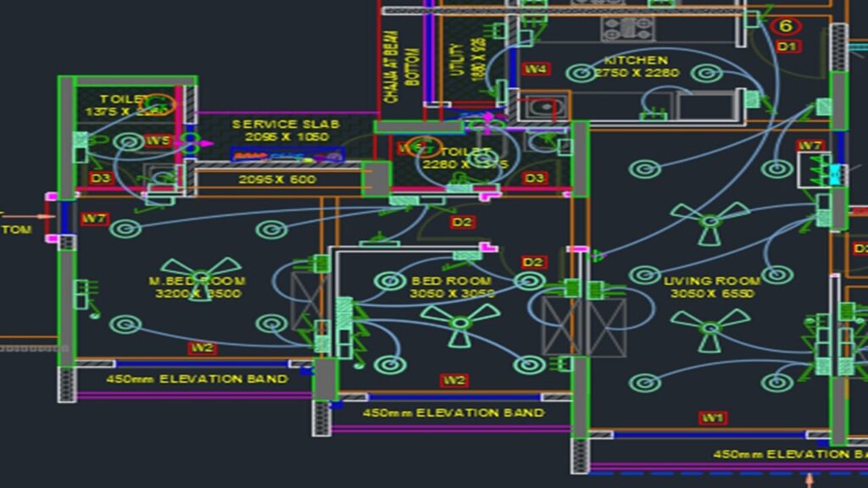Select the circled number 6 marker

point(786,25)
